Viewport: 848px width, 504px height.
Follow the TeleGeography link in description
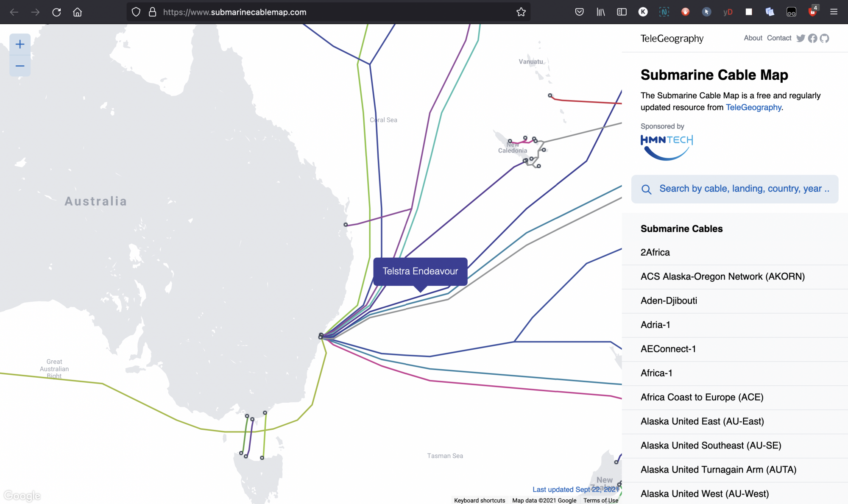pos(753,107)
